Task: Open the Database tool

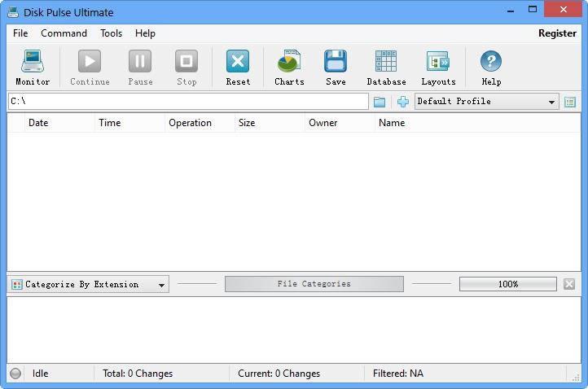Action: coord(386,68)
